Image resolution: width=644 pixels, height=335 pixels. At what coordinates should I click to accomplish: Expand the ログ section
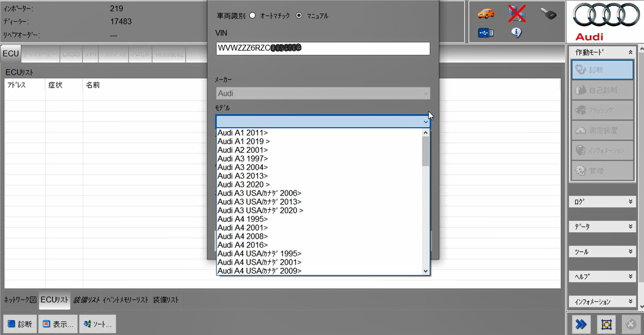pyautogui.click(x=602, y=202)
